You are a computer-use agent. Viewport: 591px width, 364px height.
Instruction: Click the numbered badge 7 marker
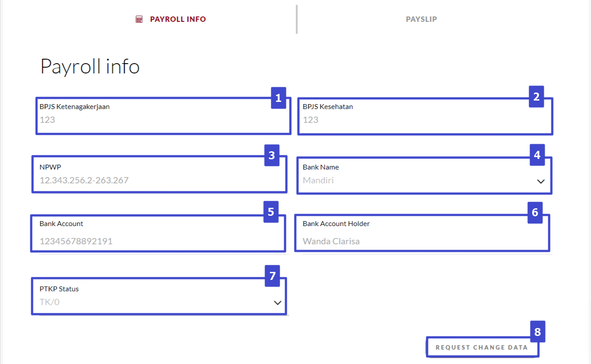tap(272, 276)
